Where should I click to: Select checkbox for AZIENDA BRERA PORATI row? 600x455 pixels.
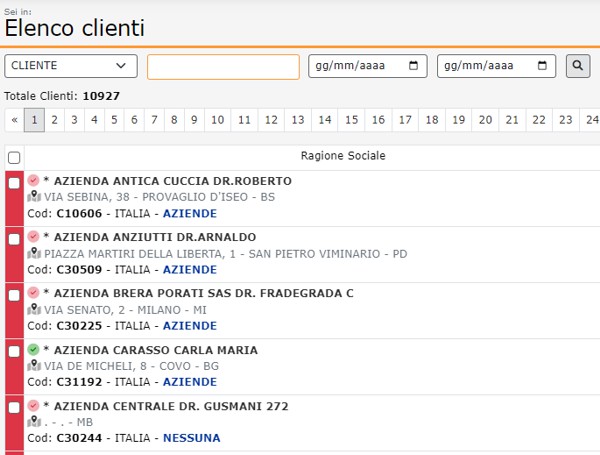tap(14, 296)
